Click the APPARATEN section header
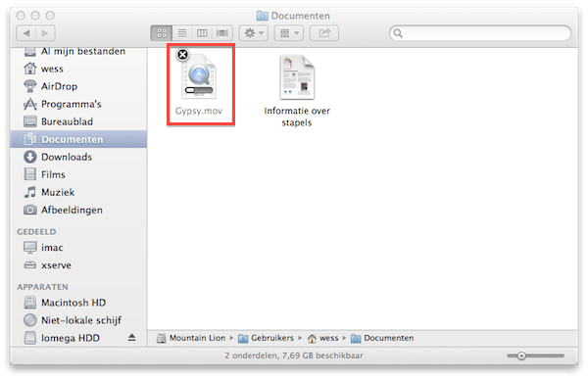588x379 pixels. (x=43, y=287)
